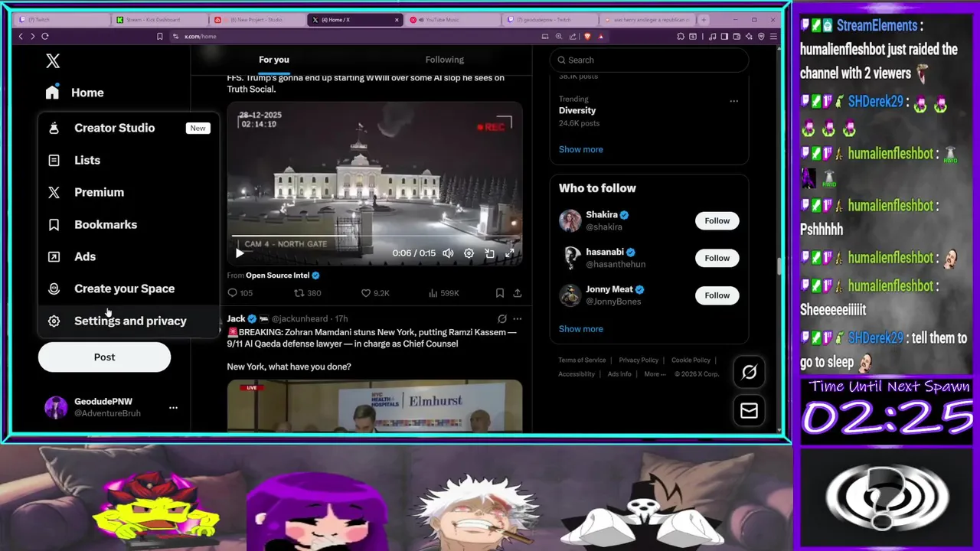Open Settings and privacy
The width and height of the screenshot is (980, 551).
129,321
